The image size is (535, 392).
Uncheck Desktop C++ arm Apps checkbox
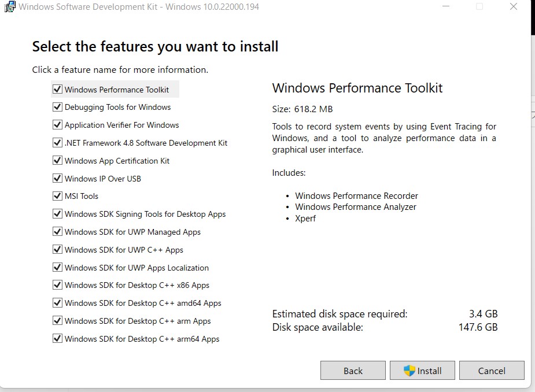pyautogui.click(x=57, y=321)
